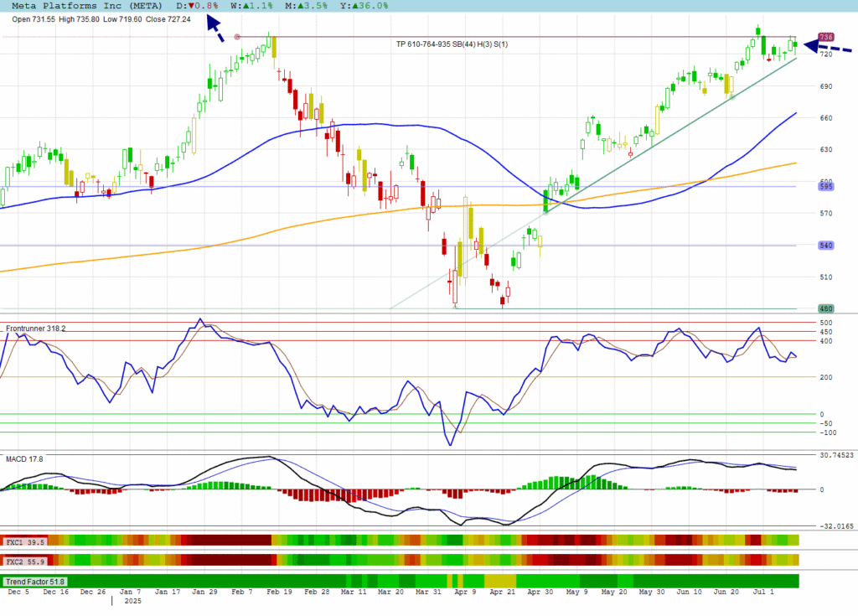Click the 540 support level price tag

pos(825,246)
